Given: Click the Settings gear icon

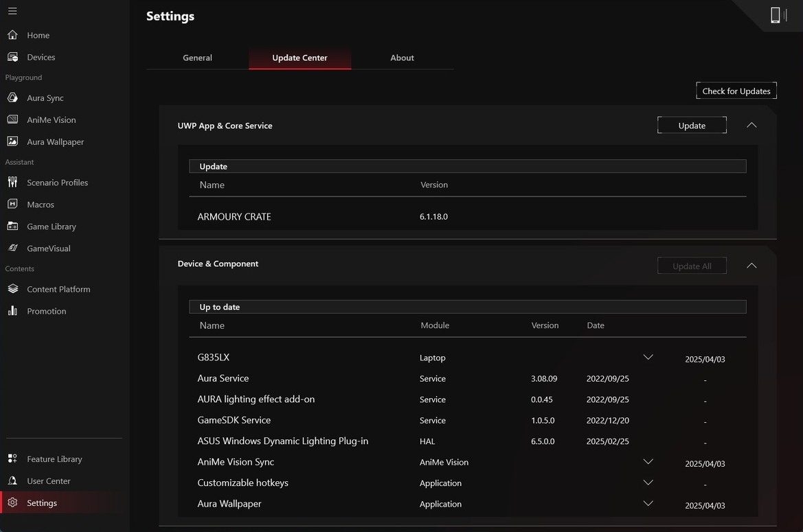Looking at the screenshot, I should pyautogui.click(x=13, y=502).
